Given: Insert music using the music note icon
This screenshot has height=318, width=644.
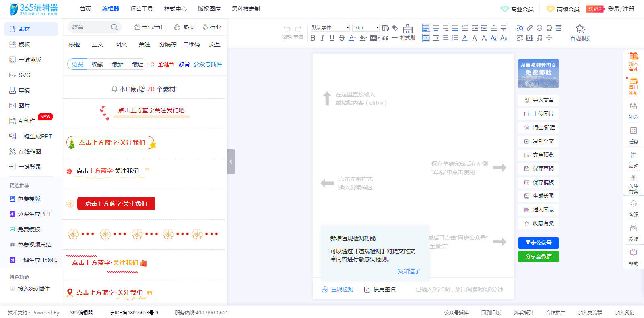Looking at the screenshot, I should pyautogui.click(x=539, y=38).
